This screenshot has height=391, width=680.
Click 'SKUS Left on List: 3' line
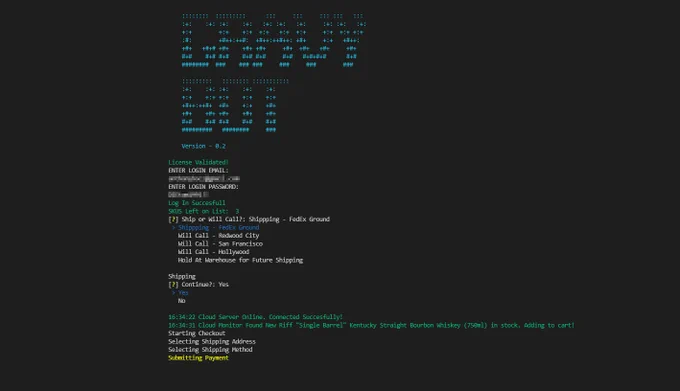pyautogui.click(x=203, y=211)
